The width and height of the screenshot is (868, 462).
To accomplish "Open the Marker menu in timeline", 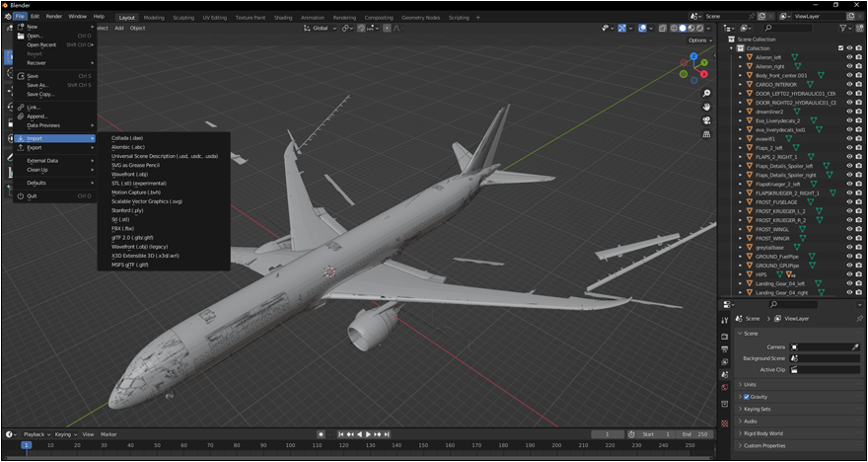I will tap(108, 434).
